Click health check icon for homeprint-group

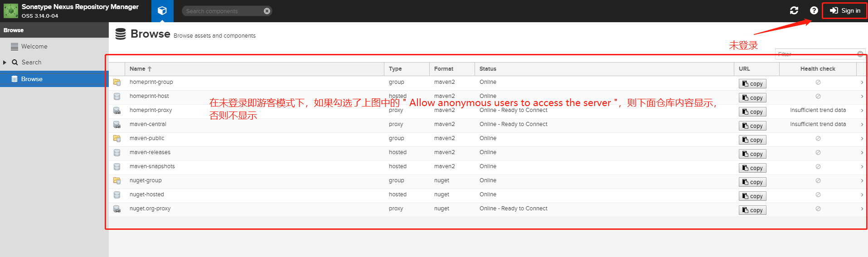[x=818, y=82]
